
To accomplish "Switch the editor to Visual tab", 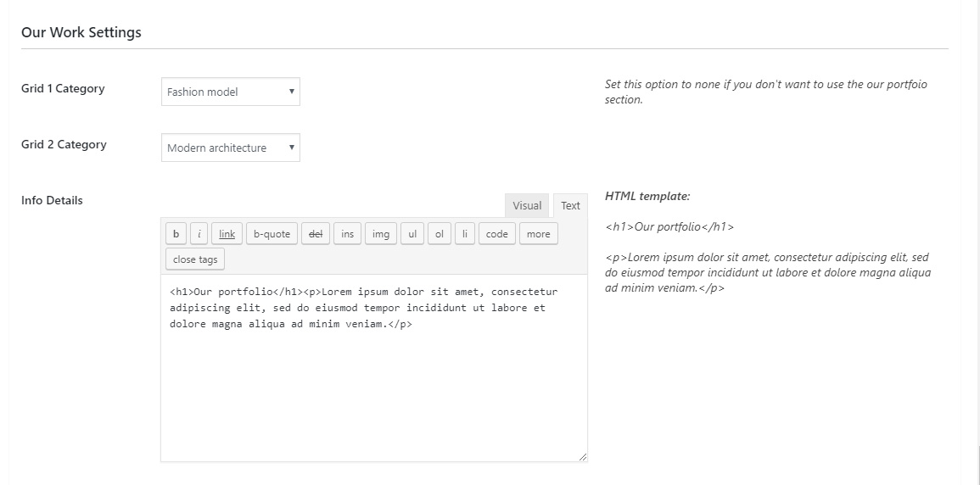I will [527, 205].
